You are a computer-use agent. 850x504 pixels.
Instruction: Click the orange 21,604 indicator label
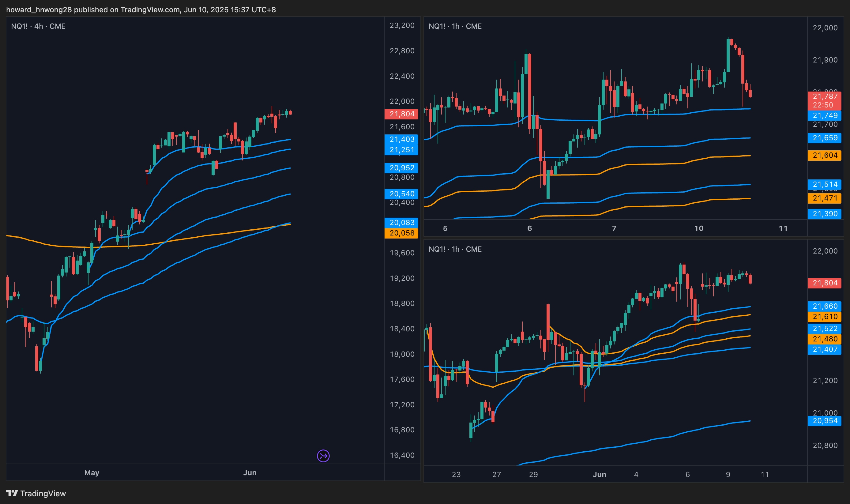tap(825, 155)
